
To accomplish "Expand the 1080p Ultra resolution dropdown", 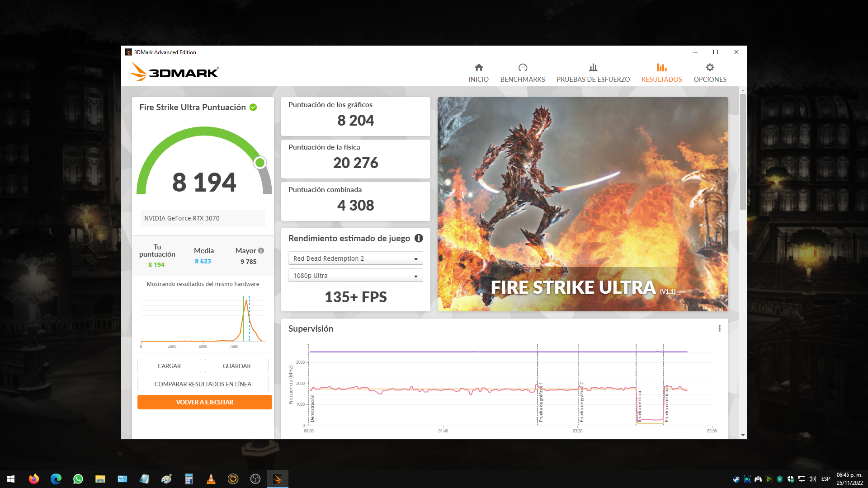I will click(355, 276).
